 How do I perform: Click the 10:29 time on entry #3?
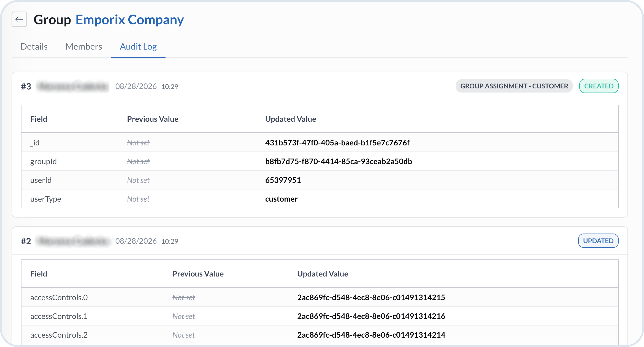pyautogui.click(x=170, y=87)
